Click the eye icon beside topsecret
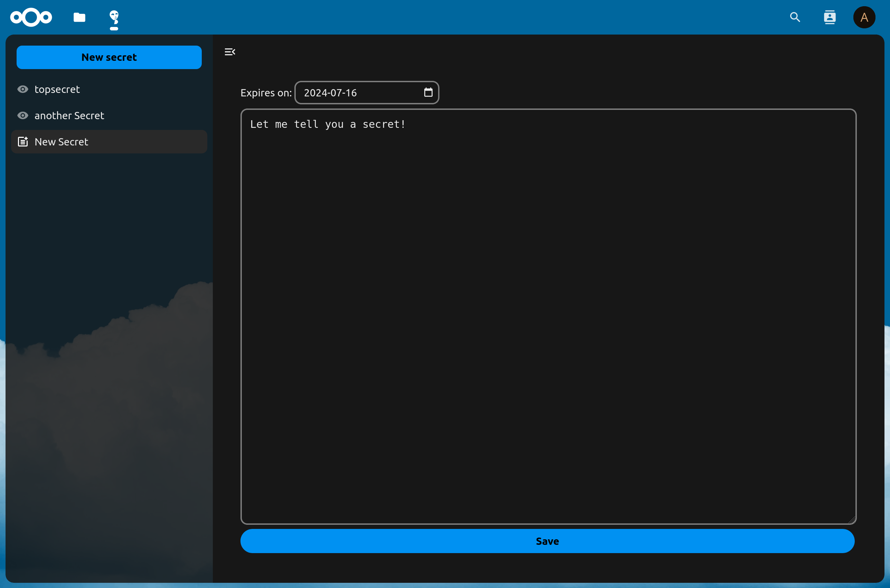The width and height of the screenshot is (890, 588). click(23, 89)
